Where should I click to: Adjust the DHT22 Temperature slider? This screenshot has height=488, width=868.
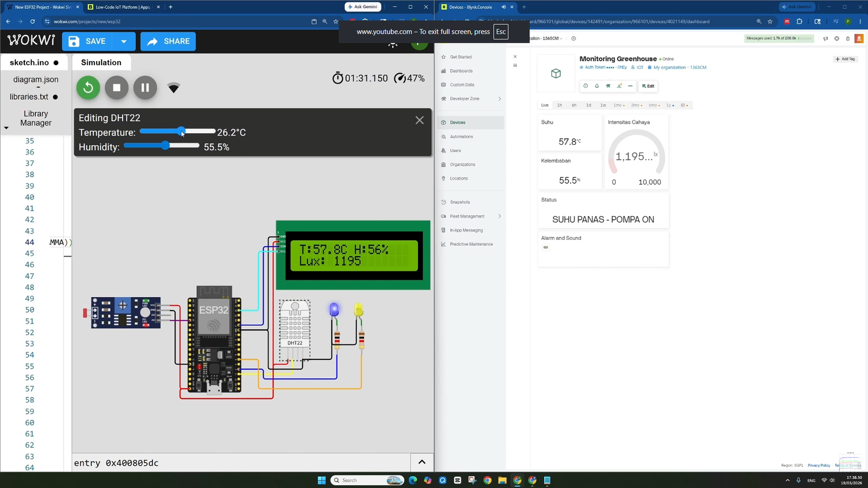click(x=177, y=131)
